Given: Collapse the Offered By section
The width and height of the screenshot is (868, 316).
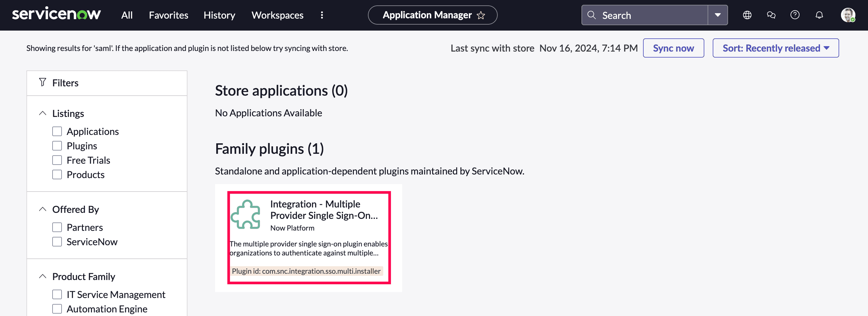Looking at the screenshot, I should (43, 209).
